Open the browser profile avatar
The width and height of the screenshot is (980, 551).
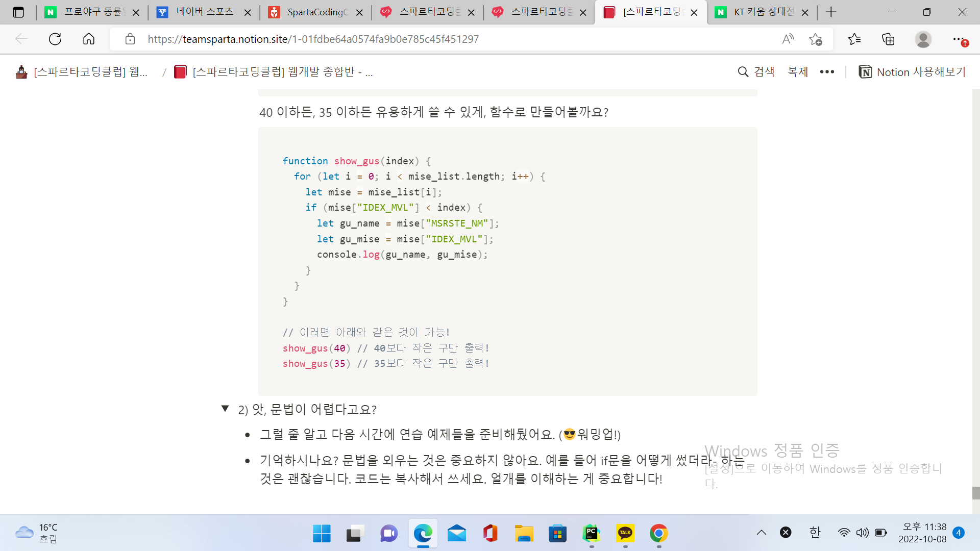[923, 39]
